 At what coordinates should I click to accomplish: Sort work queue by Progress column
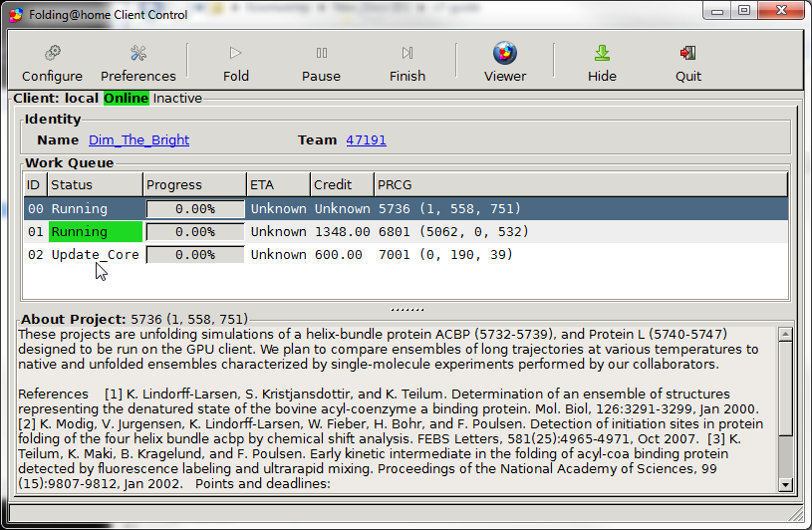(x=194, y=184)
